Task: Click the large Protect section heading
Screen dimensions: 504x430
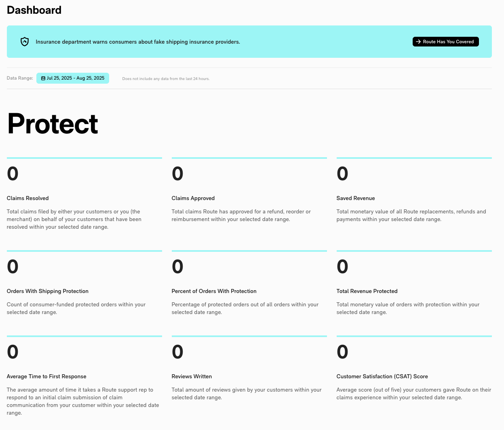Action: [53, 124]
